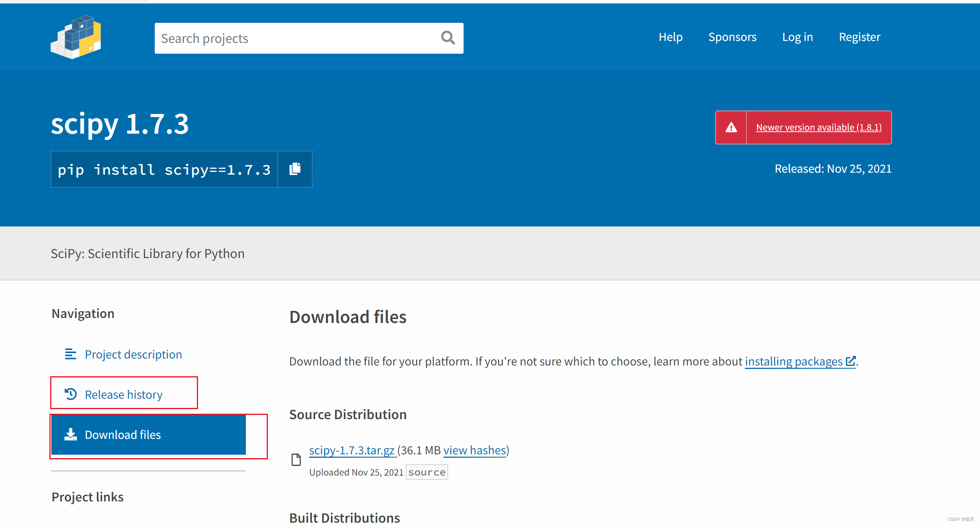Click the Register link
Viewport: 980px width, 525px height.
click(860, 37)
